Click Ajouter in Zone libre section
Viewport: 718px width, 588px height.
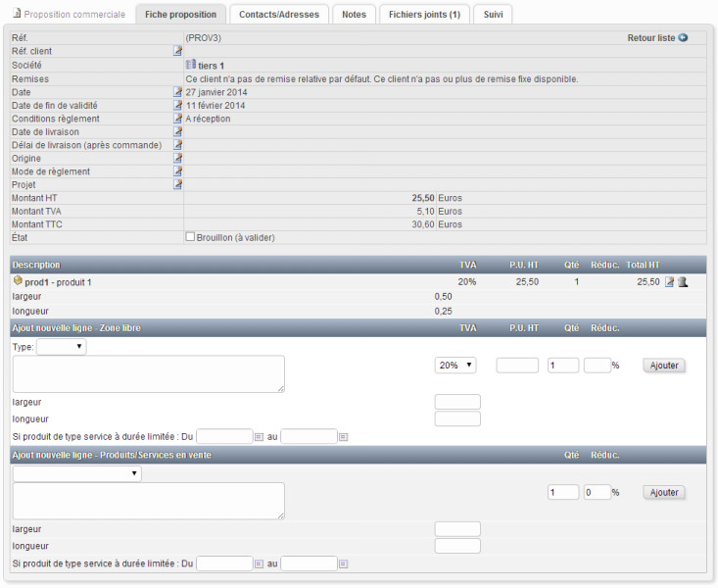(664, 366)
